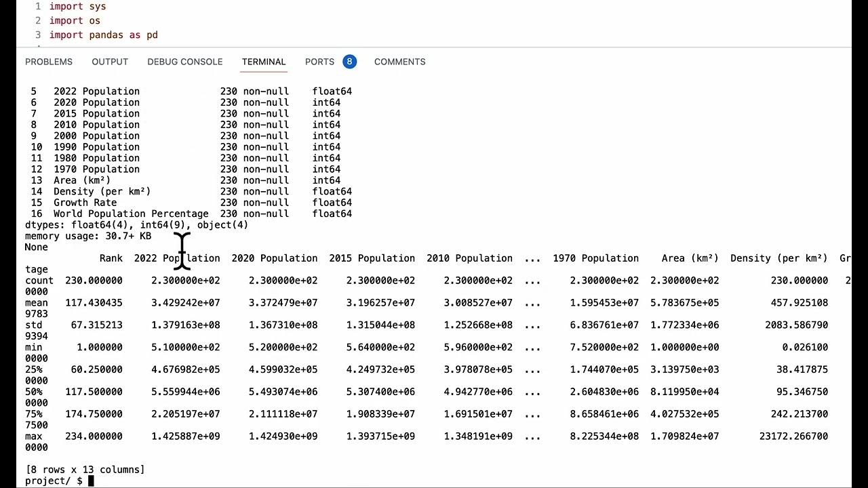The height and width of the screenshot is (488, 868).
Task: Select the TERMINAL tab
Action: (x=264, y=62)
